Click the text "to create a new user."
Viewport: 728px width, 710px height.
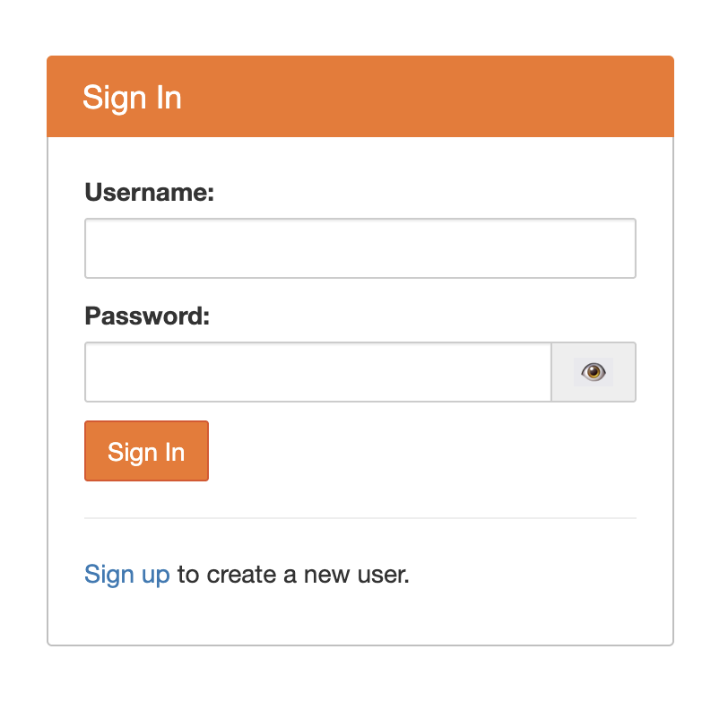tap(293, 575)
